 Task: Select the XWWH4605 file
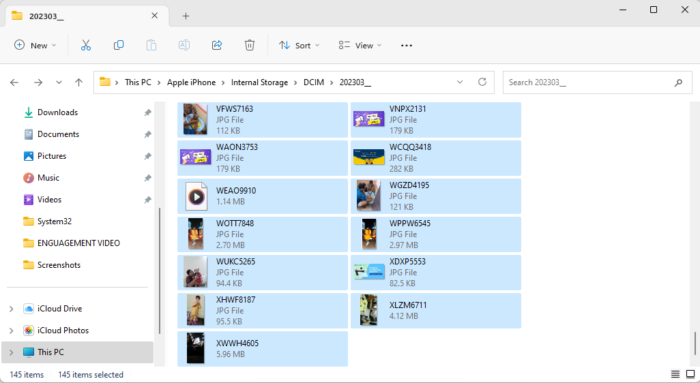tap(262, 349)
